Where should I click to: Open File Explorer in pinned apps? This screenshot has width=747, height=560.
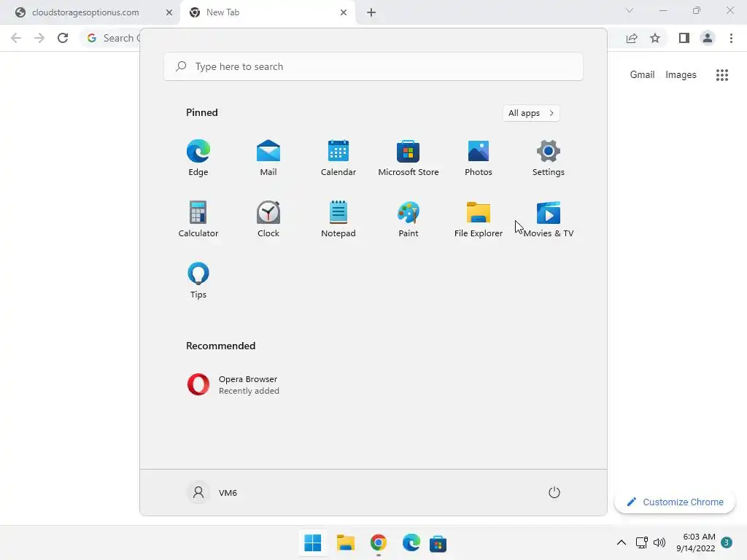tap(479, 219)
